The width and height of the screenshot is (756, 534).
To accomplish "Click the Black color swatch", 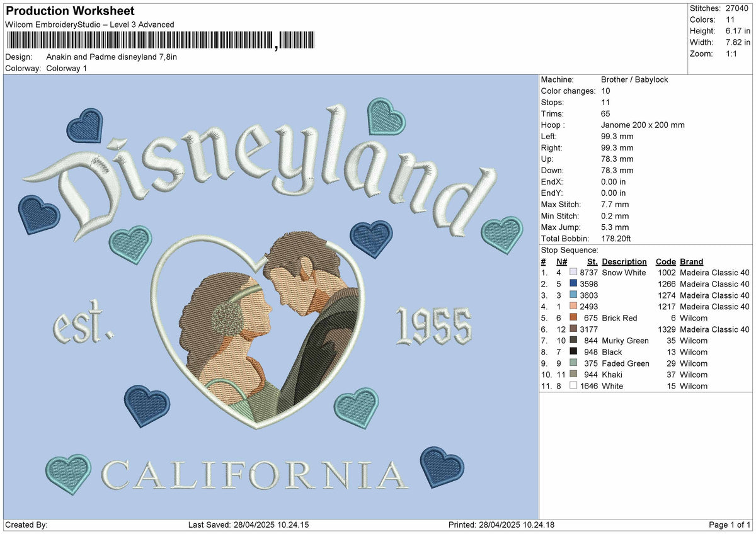I will [573, 352].
